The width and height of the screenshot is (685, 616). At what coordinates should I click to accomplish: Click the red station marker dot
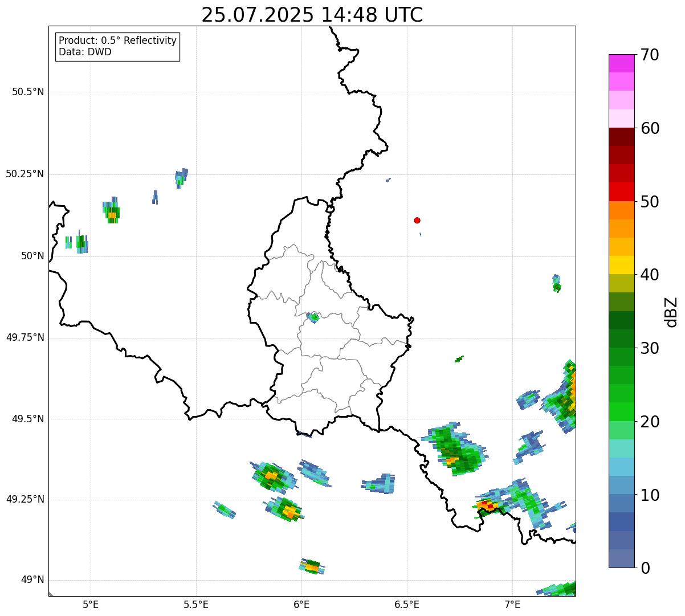417,220
